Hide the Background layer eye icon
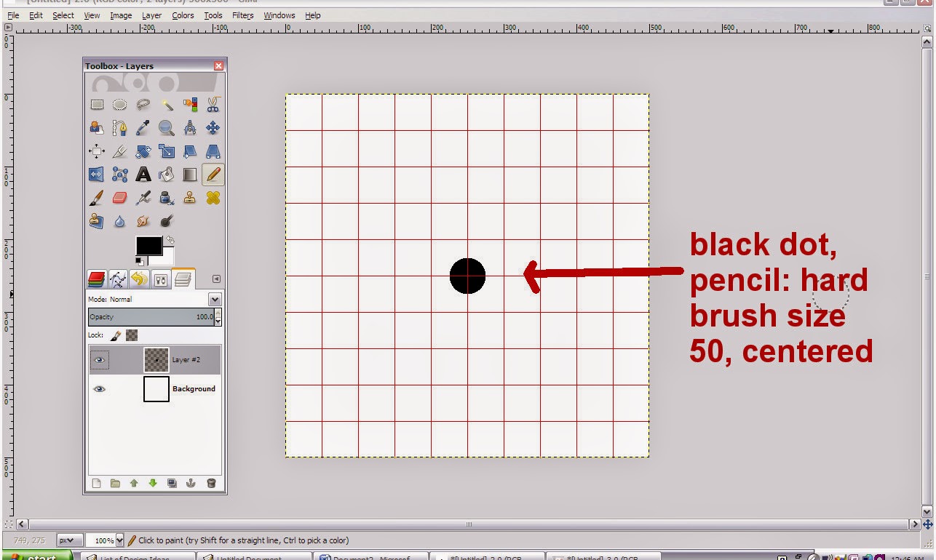This screenshot has height=560, width=936. [x=100, y=389]
